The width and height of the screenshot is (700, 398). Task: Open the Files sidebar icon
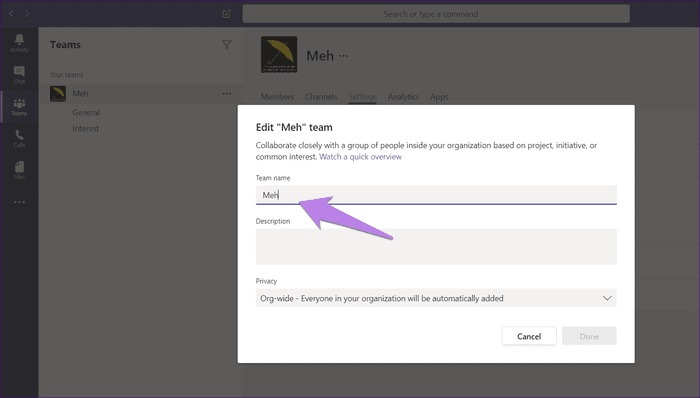coord(19,170)
